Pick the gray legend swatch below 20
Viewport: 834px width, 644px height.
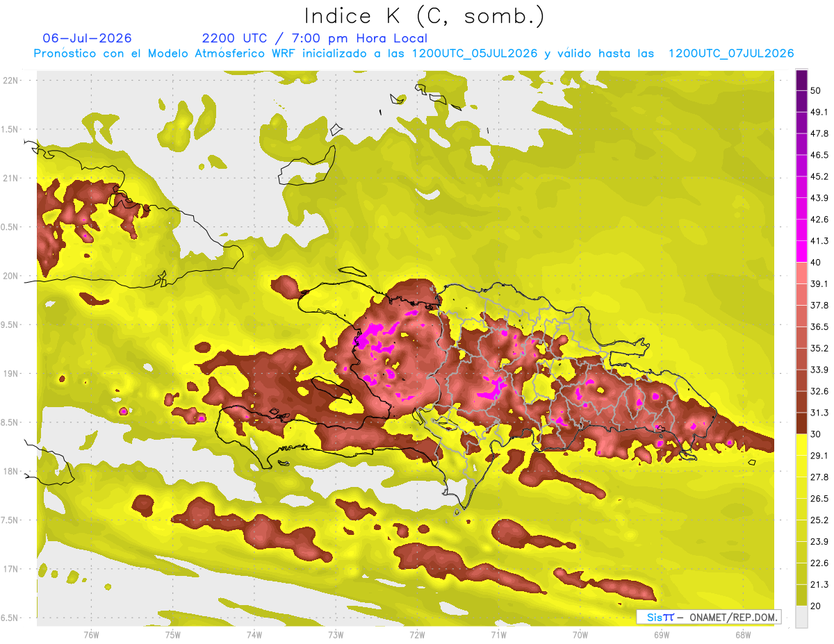[x=801, y=617]
